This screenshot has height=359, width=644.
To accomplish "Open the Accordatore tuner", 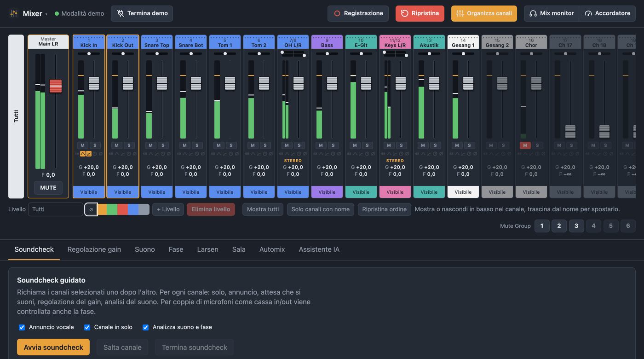I will (x=607, y=13).
